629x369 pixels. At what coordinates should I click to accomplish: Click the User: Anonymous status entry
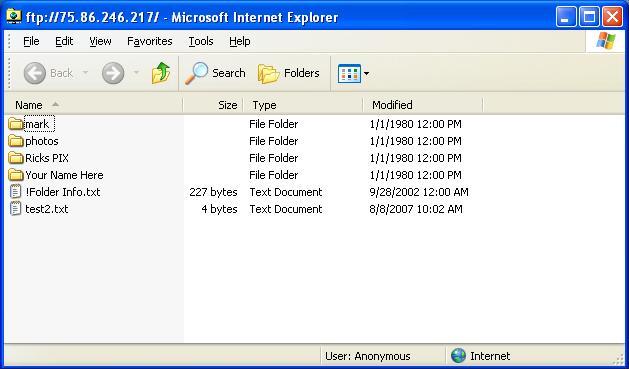click(x=367, y=356)
